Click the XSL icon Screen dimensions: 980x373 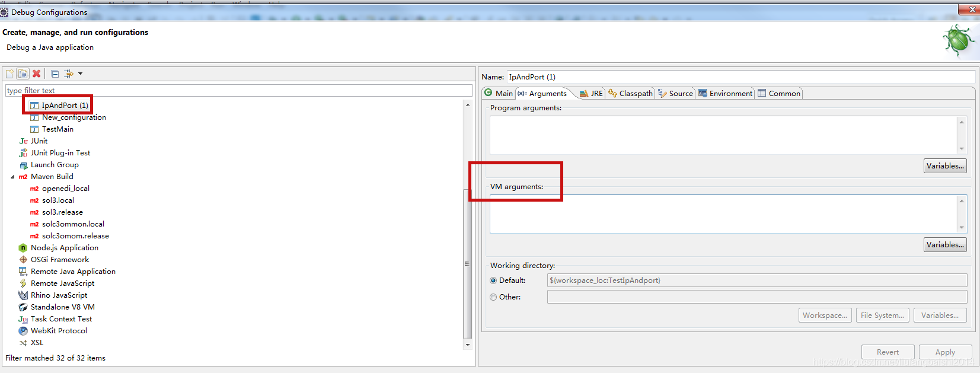23,343
